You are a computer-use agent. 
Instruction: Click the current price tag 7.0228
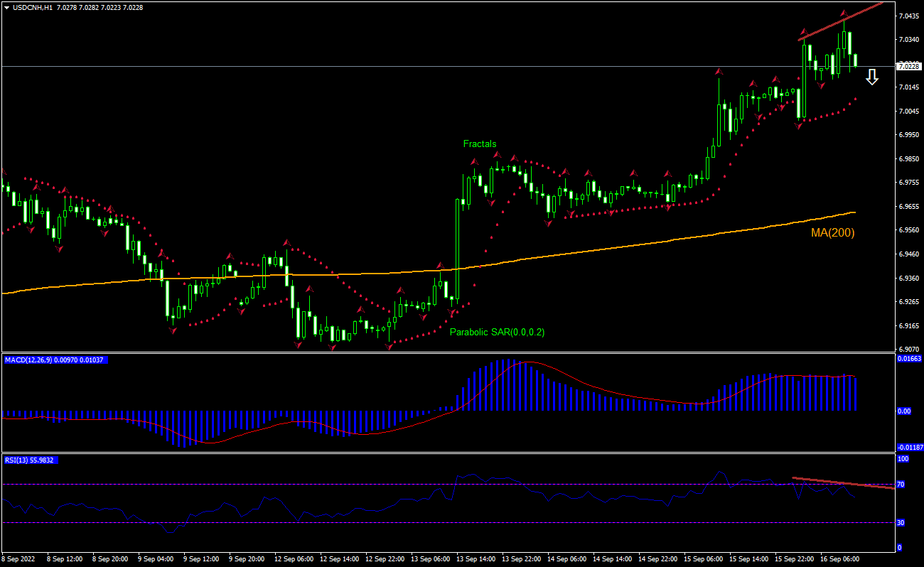[908, 66]
